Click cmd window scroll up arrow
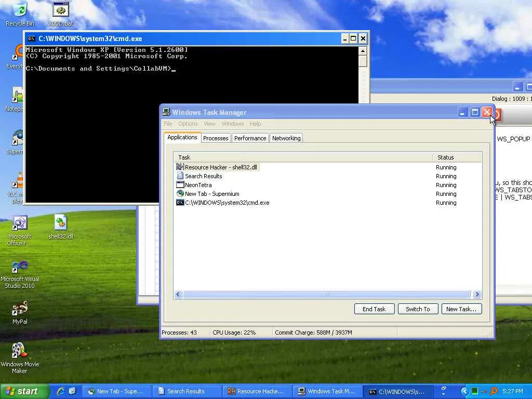The height and width of the screenshot is (399, 532). click(363, 51)
